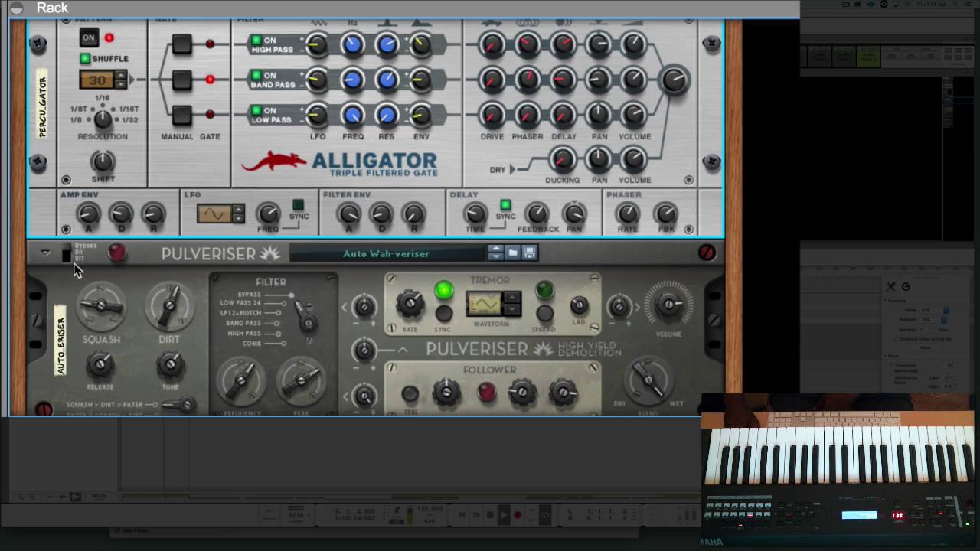This screenshot has height=551, width=980.
Task: Disable the High Pass filter ON button
Action: 256,40
